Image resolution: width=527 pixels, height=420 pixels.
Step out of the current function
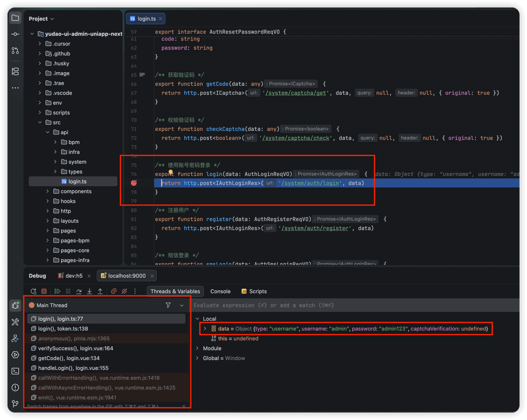pos(100,291)
